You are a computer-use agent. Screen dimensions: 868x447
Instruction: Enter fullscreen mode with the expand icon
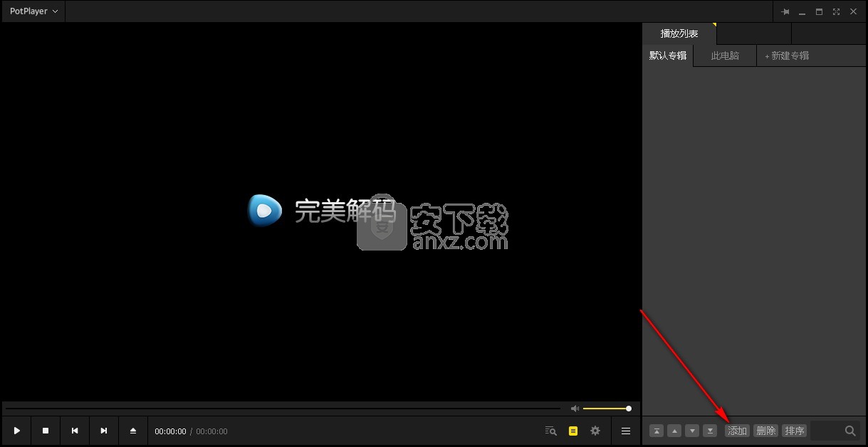[837, 11]
